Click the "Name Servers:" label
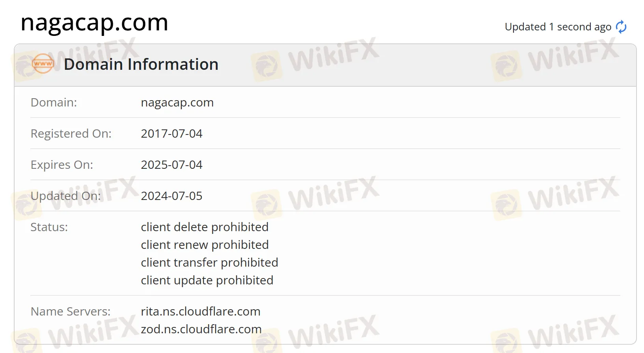 point(71,312)
